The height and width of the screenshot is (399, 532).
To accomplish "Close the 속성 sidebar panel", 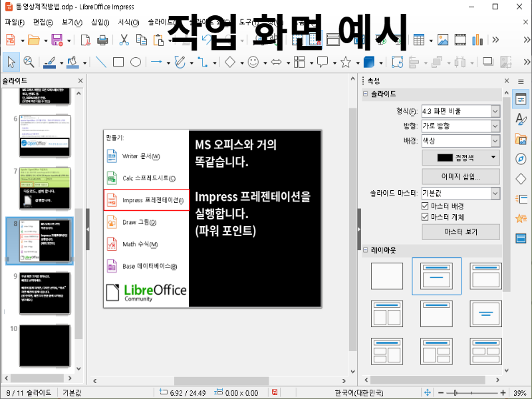I will [x=507, y=80].
